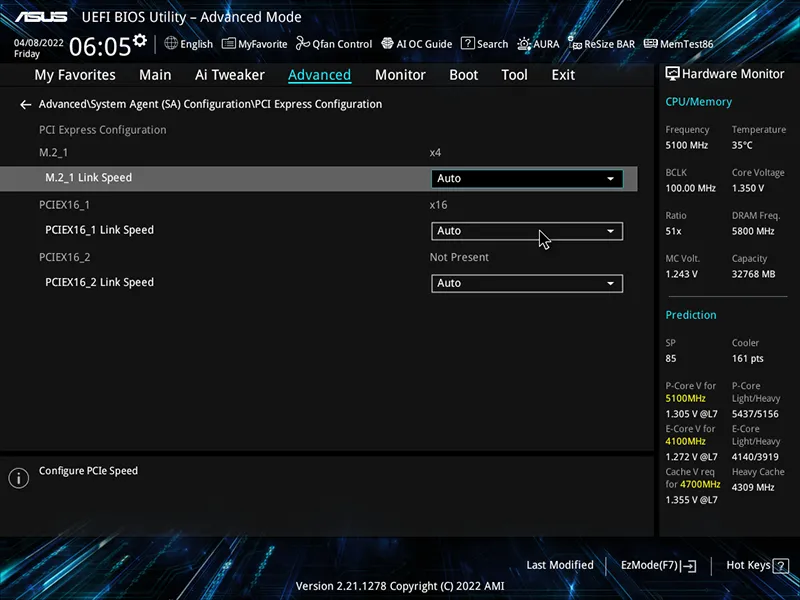Click the 100.00 MHz BCLK value
This screenshot has height=600, width=800.
click(690, 188)
